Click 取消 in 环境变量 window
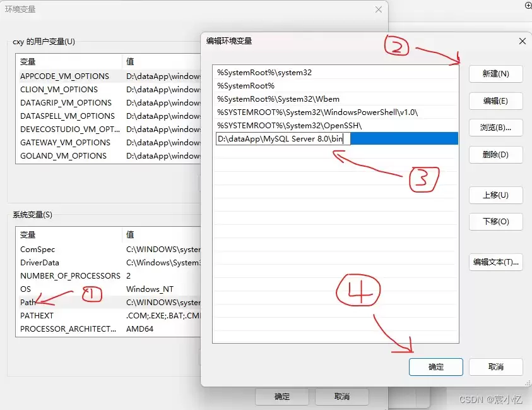This screenshot has width=532, height=410. tap(341, 397)
